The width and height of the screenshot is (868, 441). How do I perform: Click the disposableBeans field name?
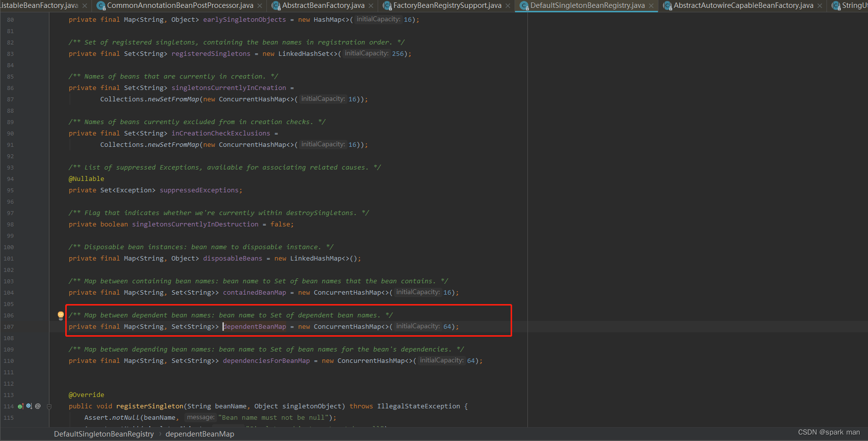point(233,259)
